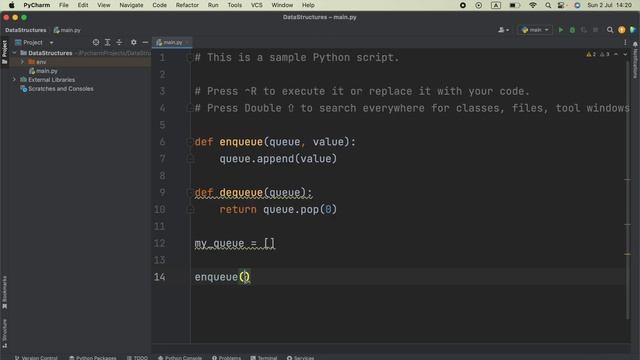Stop the running process with the square icon
The width and height of the screenshot is (640, 360).
pyautogui.click(x=596, y=30)
